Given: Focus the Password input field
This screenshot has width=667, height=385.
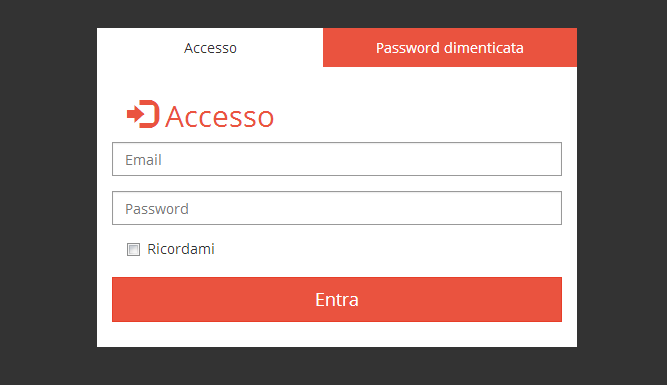Looking at the screenshot, I should click(337, 208).
